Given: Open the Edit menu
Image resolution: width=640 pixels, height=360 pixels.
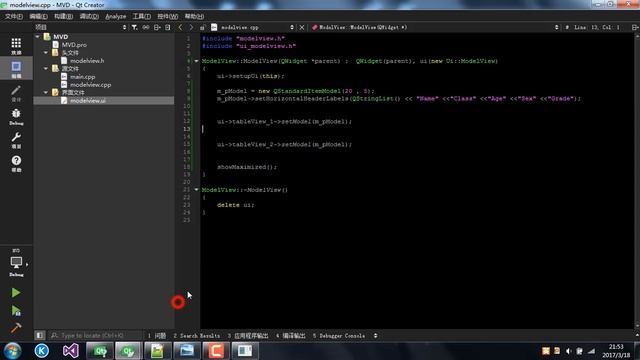Looking at the screenshot, I should [38, 16].
